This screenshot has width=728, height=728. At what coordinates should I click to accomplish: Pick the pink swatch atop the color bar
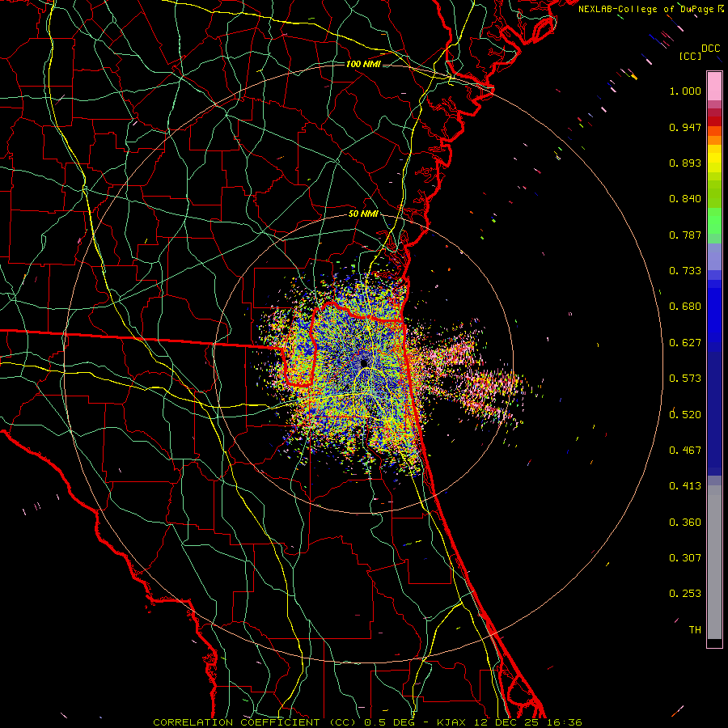pyautogui.click(x=714, y=86)
